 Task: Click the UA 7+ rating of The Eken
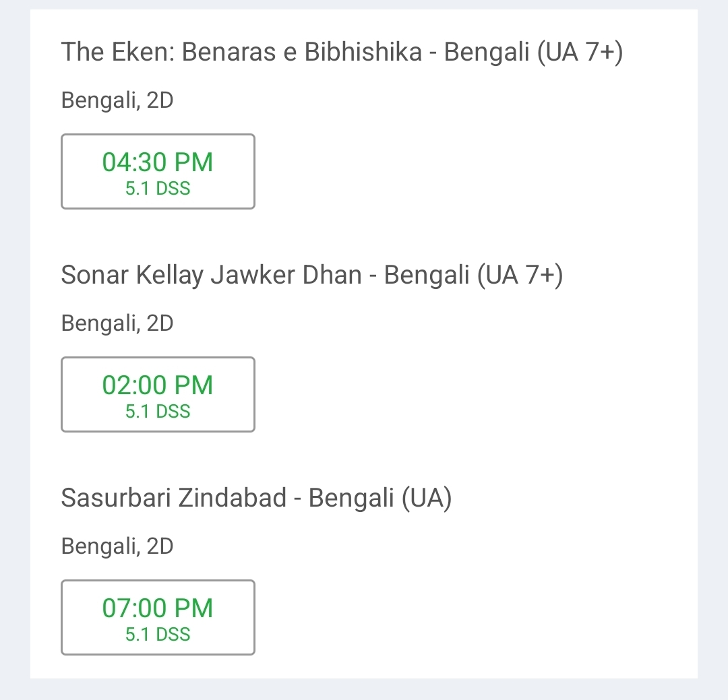coord(580,51)
